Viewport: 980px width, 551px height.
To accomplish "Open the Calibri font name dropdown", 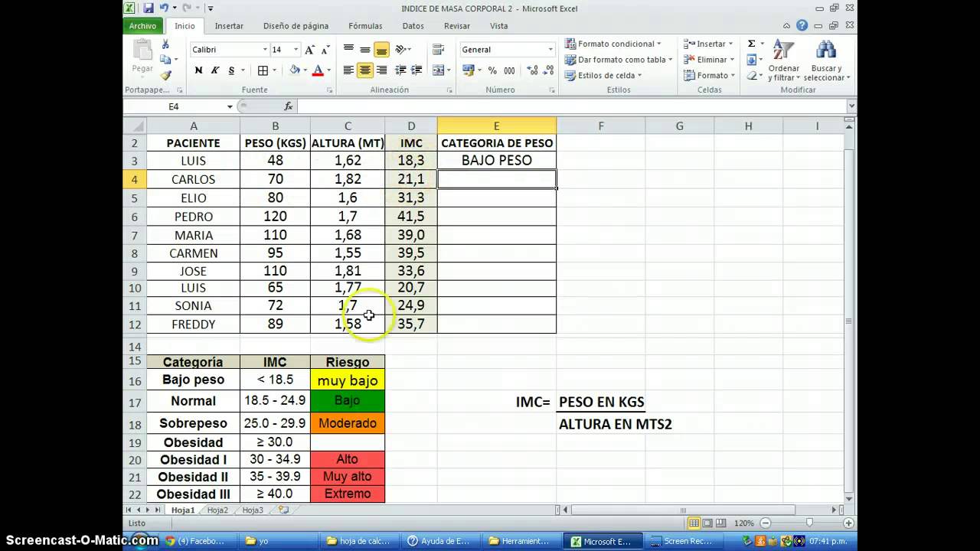I will tap(265, 50).
